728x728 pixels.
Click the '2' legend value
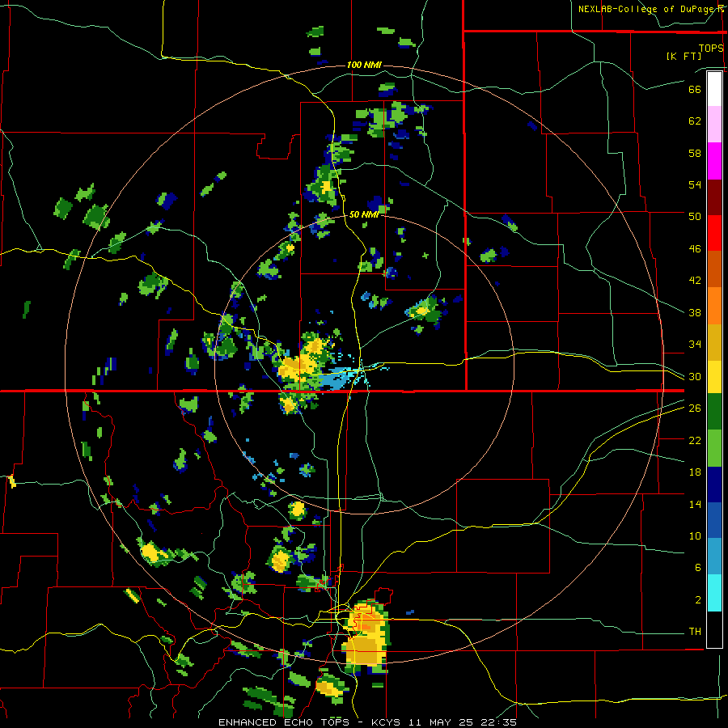pyautogui.click(x=697, y=600)
